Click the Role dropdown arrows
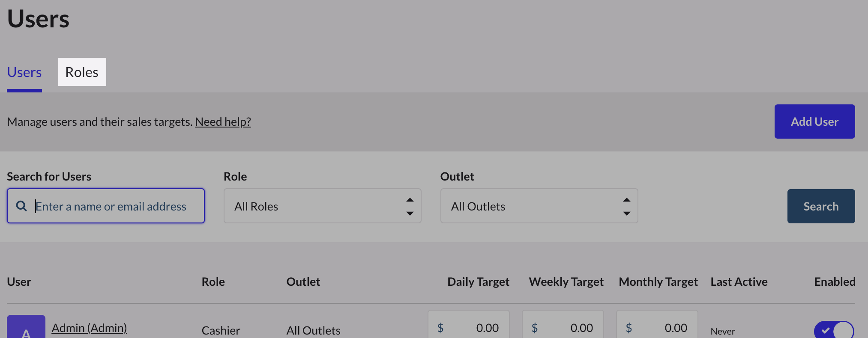 point(410,206)
